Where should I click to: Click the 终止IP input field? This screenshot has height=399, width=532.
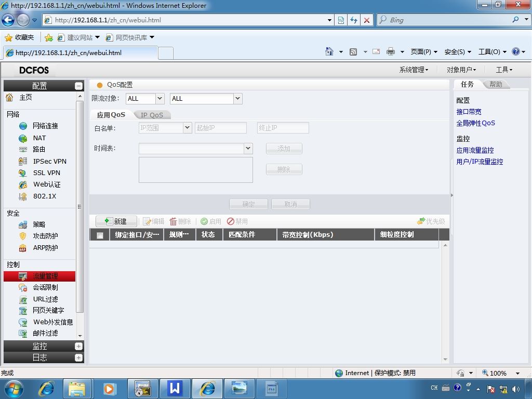283,128
